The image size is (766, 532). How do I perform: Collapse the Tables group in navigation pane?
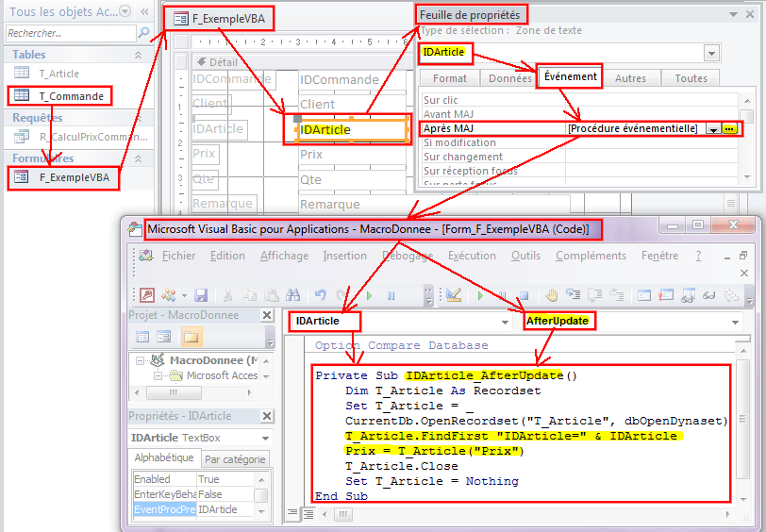click(x=139, y=56)
